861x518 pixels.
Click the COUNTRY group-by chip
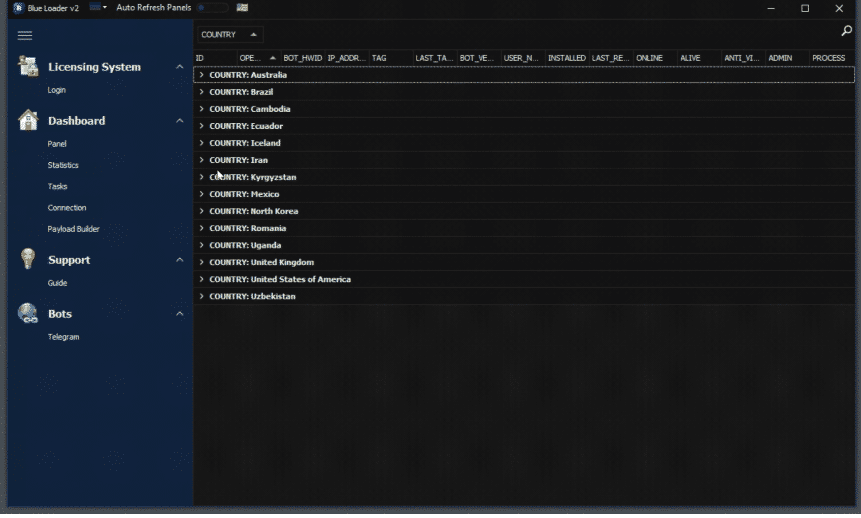coord(230,35)
